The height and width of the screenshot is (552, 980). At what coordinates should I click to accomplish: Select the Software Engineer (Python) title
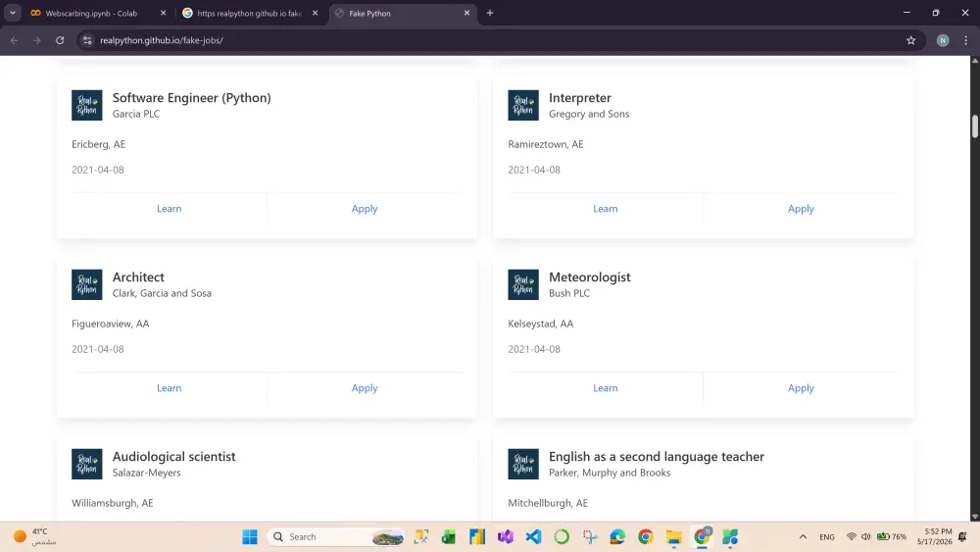[x=191, y=97]
